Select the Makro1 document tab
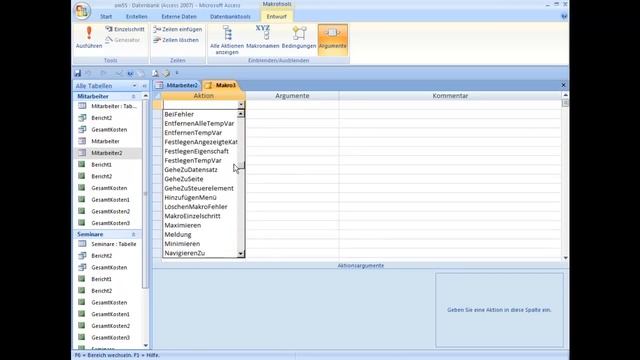The height and width of the screenshot is (360, 640). [x=221, y=85]
